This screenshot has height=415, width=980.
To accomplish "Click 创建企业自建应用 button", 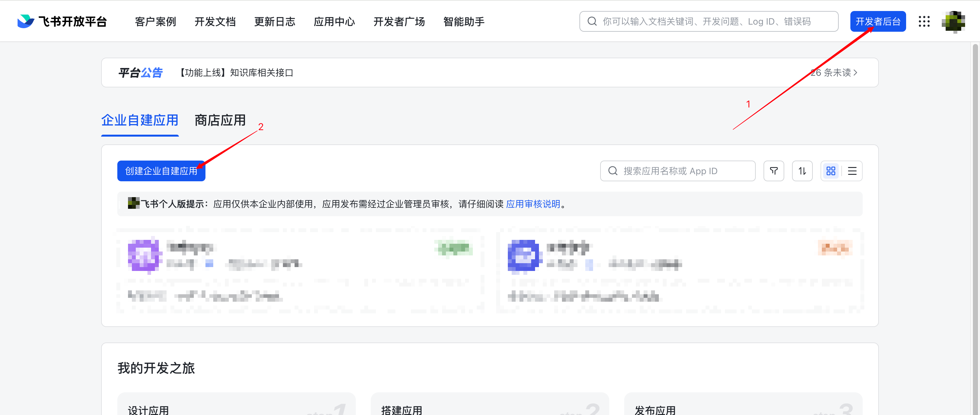I will (161, 171).
